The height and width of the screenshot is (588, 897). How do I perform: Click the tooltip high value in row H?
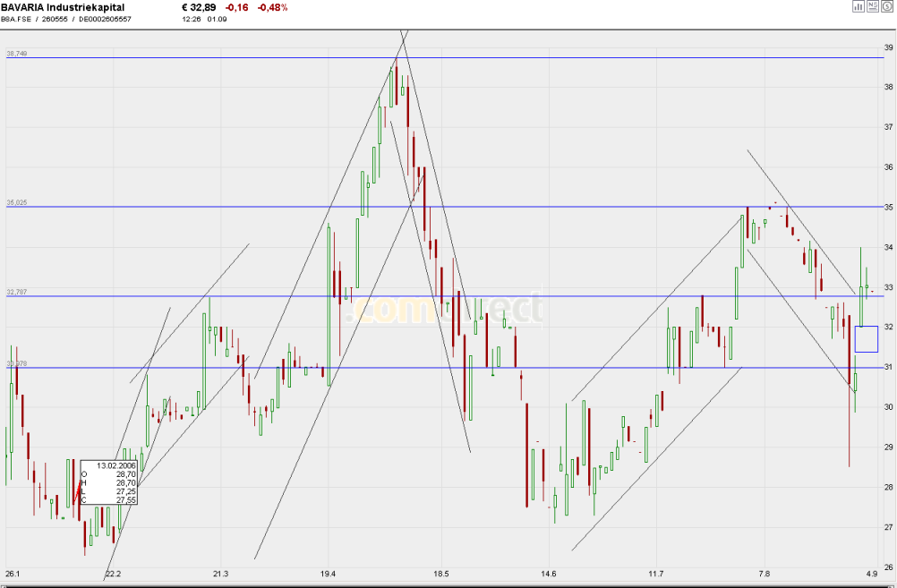pyautogui.click(x=126, y=482)
